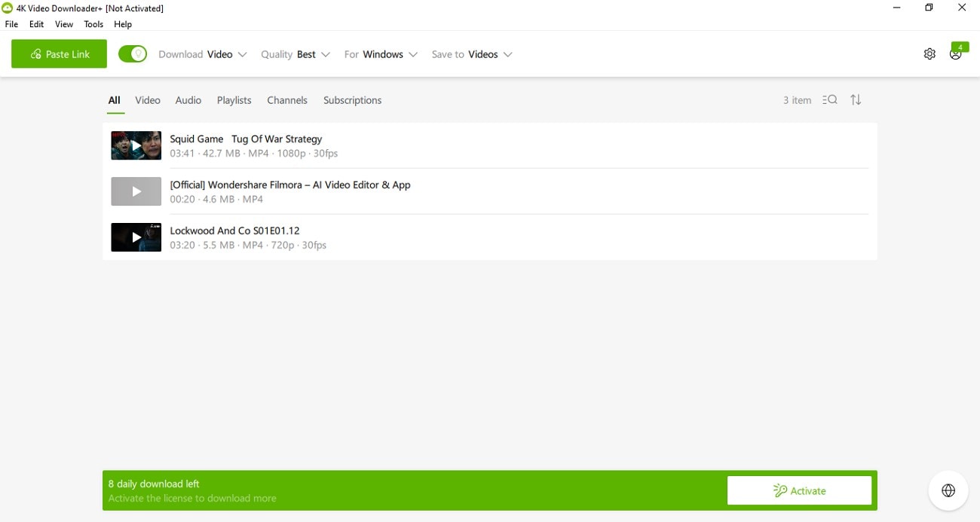The width and height of the screenshot is (980, 522).
Task: Play the Squid Game video thumbnail
Action: pyautogui.click(x=136, y=145)
